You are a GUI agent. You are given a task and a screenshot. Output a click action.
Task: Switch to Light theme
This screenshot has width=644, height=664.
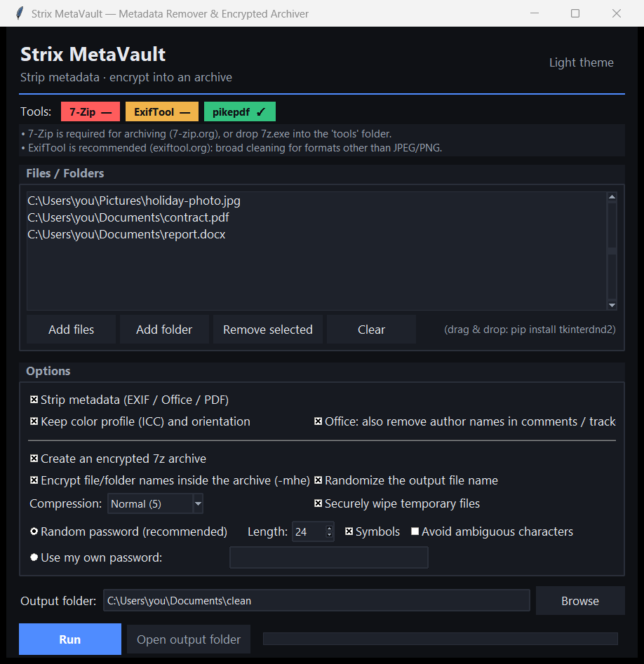[582, 62]
